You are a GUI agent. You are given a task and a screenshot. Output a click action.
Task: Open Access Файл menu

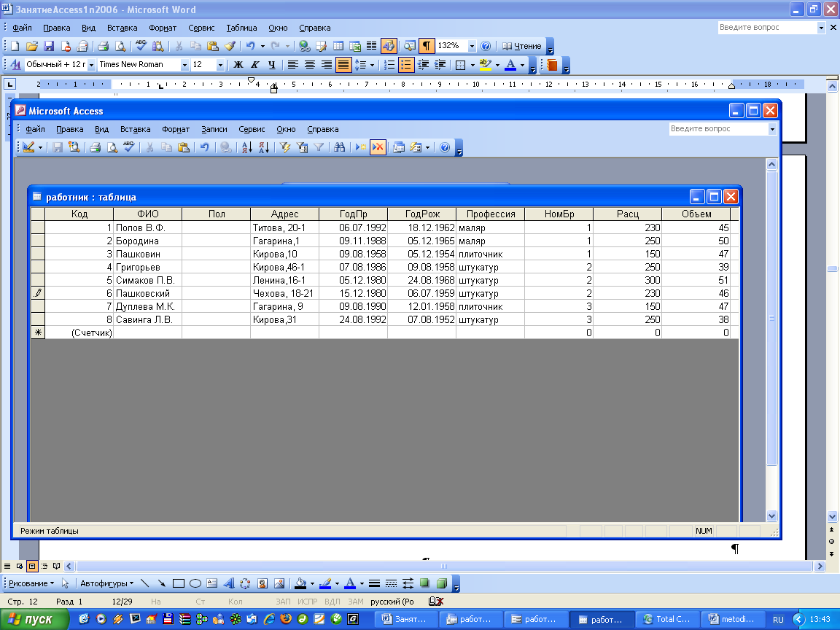[x=35, y=129]
